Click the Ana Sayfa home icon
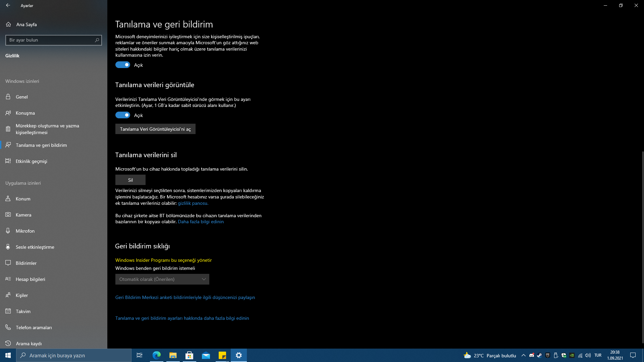This screenshot has height=362, width=644. click(8, 24)
